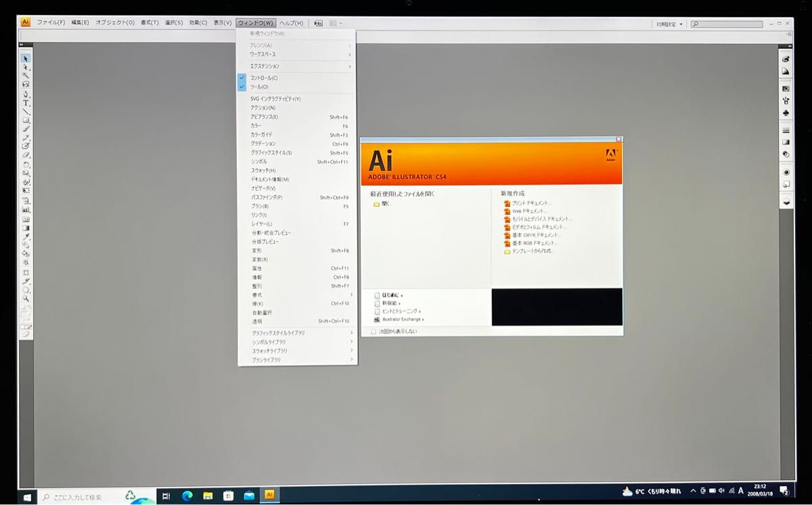
Task: Select the Paintbrush tool
Action: 26,128
